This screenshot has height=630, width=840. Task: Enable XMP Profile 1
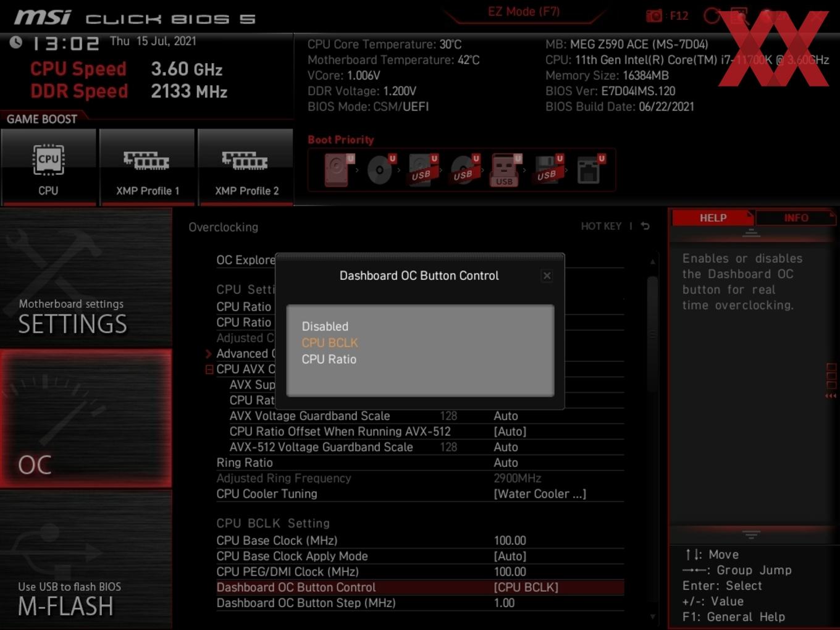[147, 167]
